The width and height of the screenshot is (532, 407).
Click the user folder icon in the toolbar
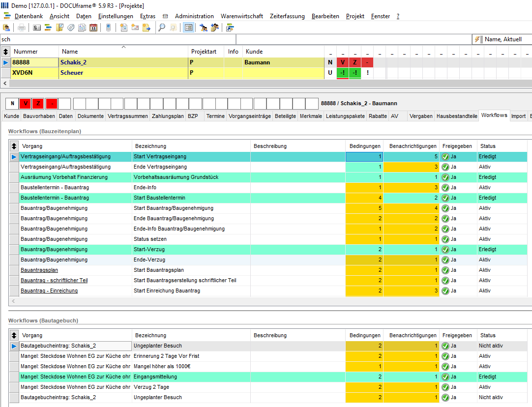tap(6, 28)
